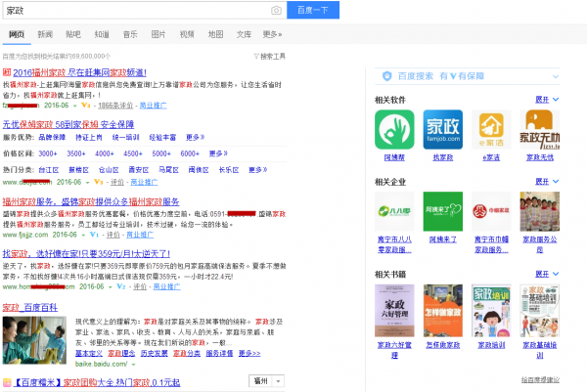Open the 福州家政服务 盛锦家政 result link
Image resolution: width=587 pixels, height=392 pixels.
(x=91, y=202)
